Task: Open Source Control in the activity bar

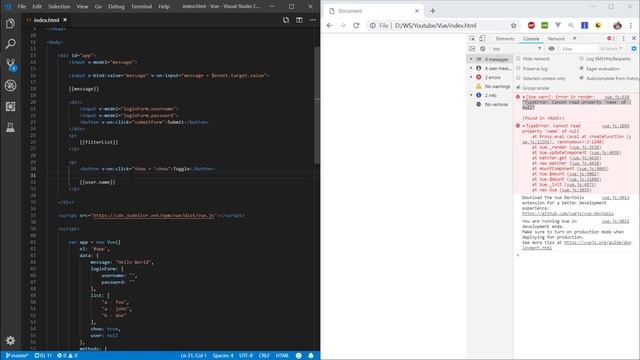Action: pos(10,64)
